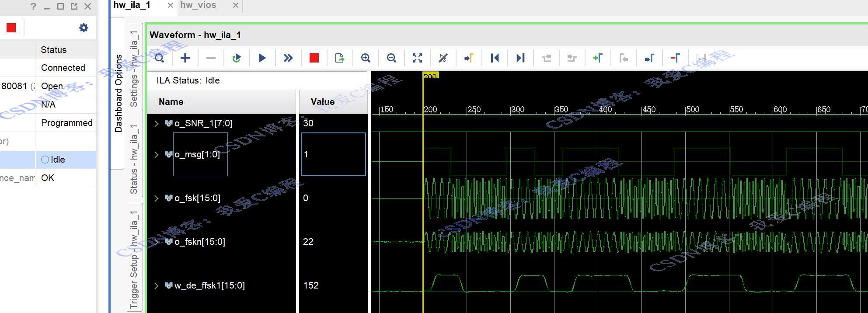Expand the o_msg[1:0] bus

157,154
